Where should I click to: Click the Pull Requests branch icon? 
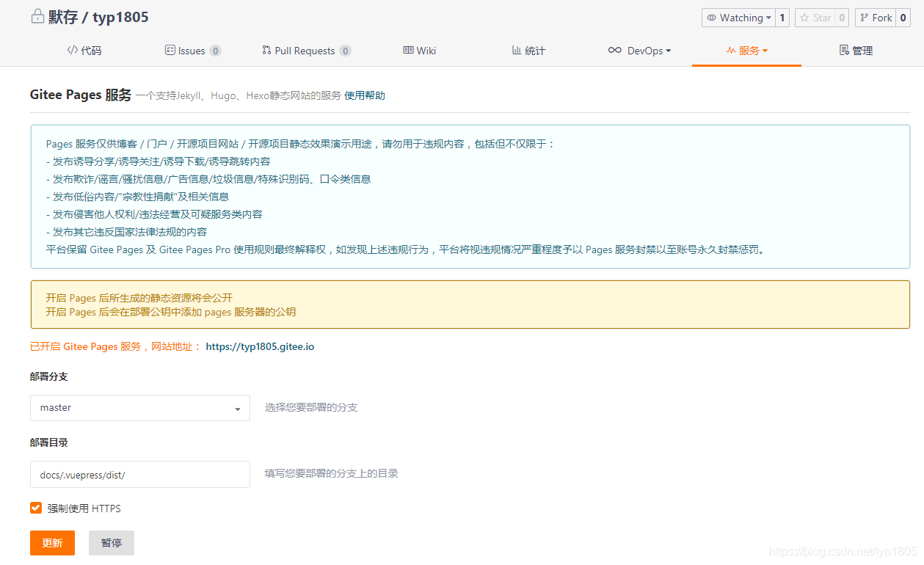(x=266, y=51)
